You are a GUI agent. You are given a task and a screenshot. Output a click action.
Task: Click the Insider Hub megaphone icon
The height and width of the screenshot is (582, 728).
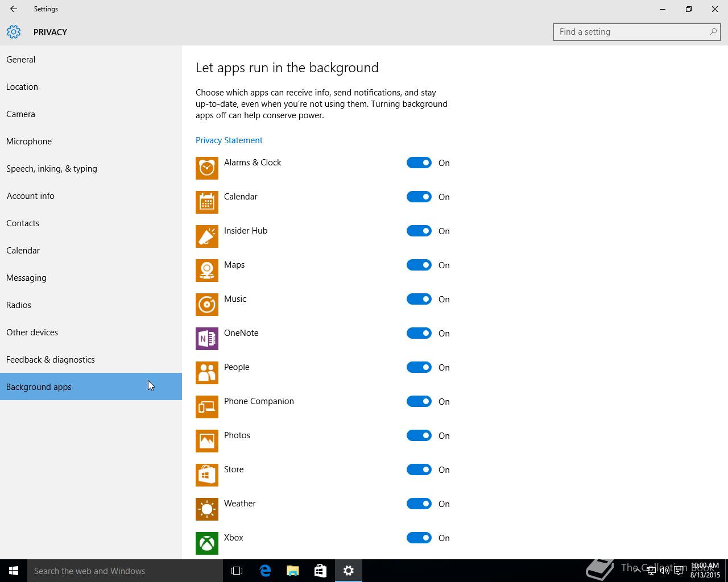(207, 236)
